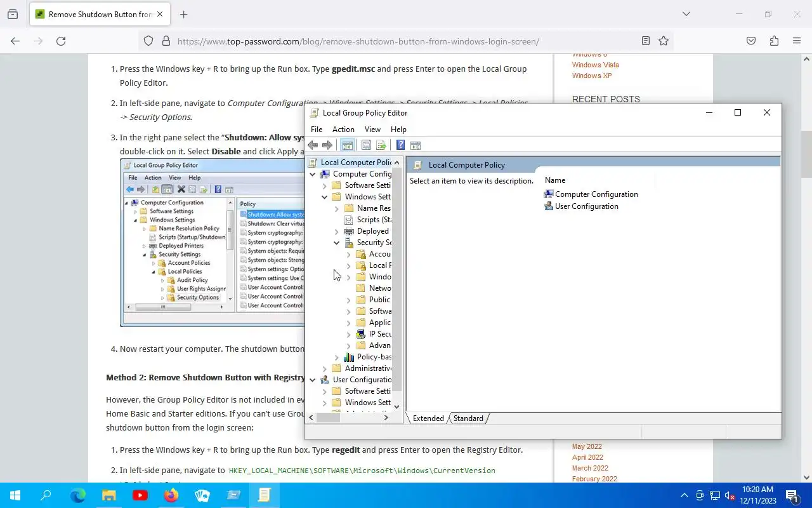Viewport: 812px width, 508px height.
Task: Open File Explorer from the taskbar
Action: (x=109, y=495)
